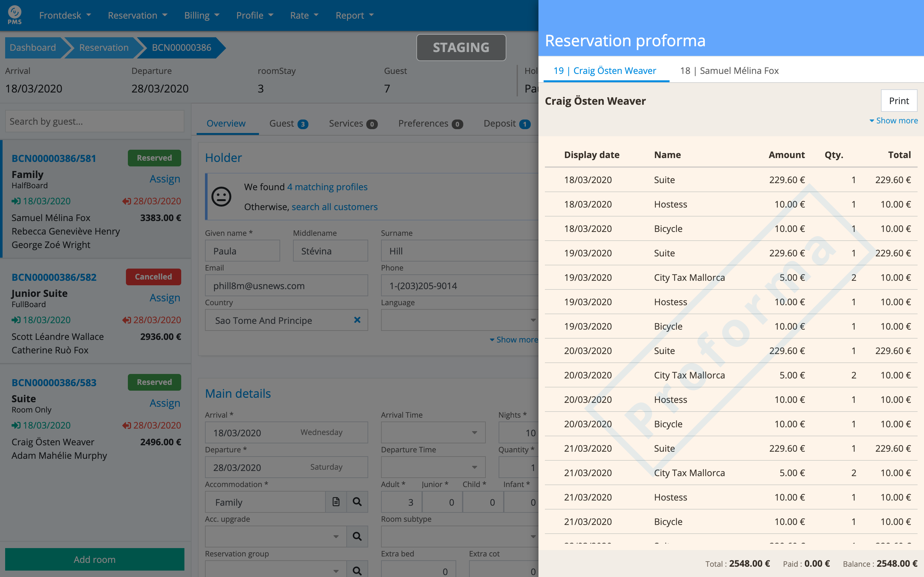Image resolution: width=924 pixels, height=577 pixels.
Task: Click arrival icon on BCN00000386/581 card
Action: [16, 201]
